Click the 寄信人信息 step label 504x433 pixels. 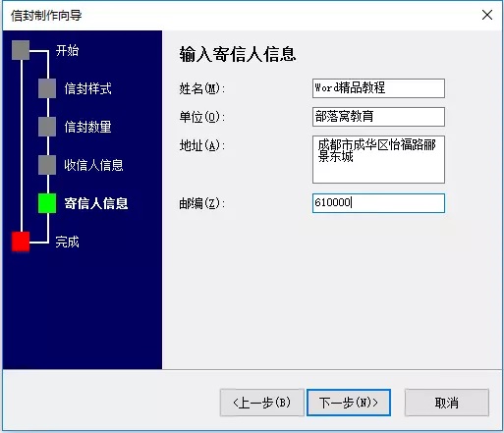click(x=96, y=203)
